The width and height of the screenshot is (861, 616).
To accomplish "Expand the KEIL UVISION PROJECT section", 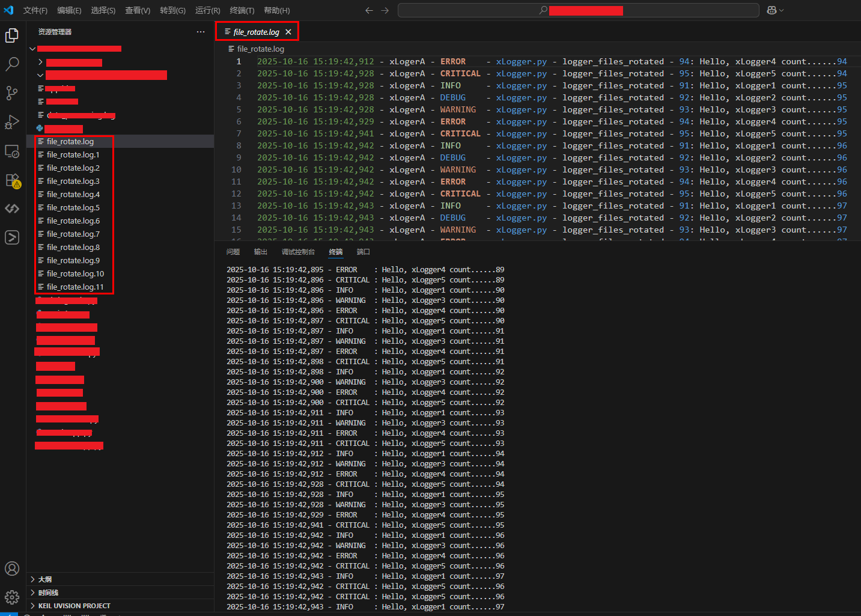I will coord(120,606).
